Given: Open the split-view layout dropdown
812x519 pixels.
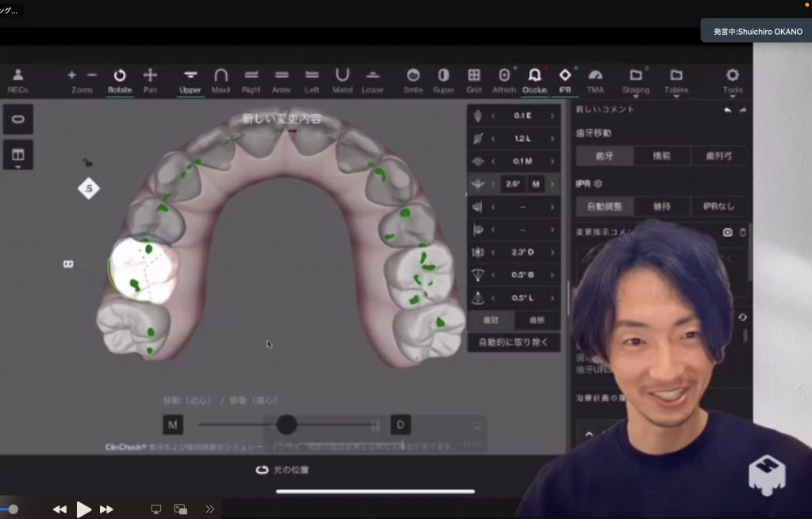Looking at the screenshot, I should (x=18, y=155).
